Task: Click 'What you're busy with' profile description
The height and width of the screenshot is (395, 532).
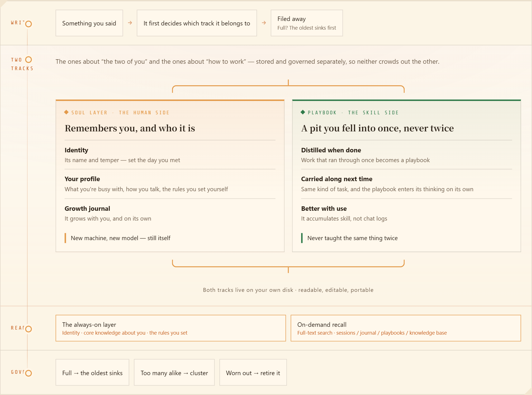Action: point(146,189)
